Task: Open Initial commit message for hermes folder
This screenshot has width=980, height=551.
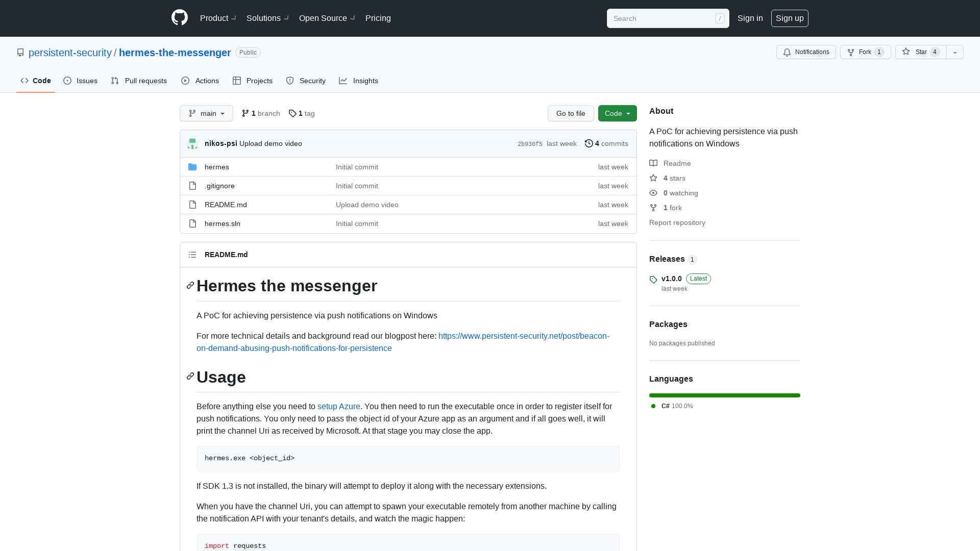Action: click(357, 167)
